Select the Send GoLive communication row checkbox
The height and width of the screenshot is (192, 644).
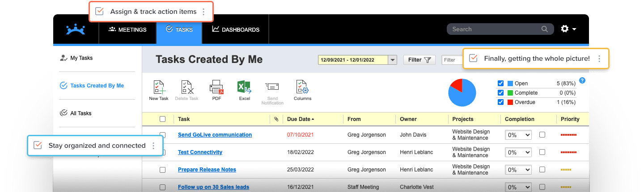click(162, 135)
